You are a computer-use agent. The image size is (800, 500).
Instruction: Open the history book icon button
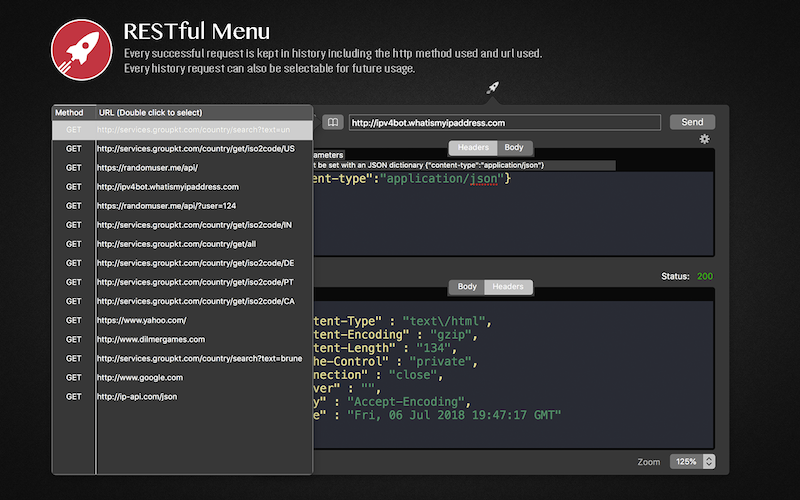click(332, 122)
